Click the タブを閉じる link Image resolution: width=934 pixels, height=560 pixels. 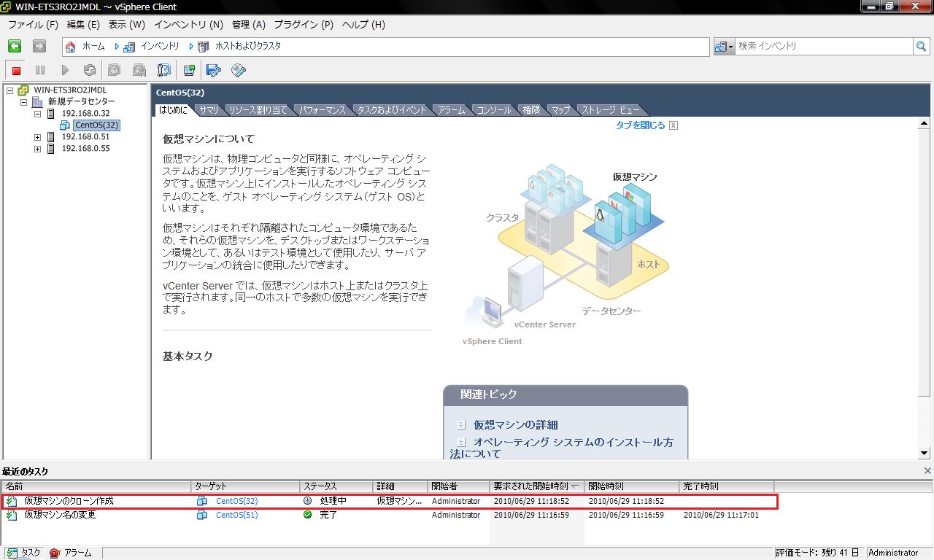tap(640, 125)
